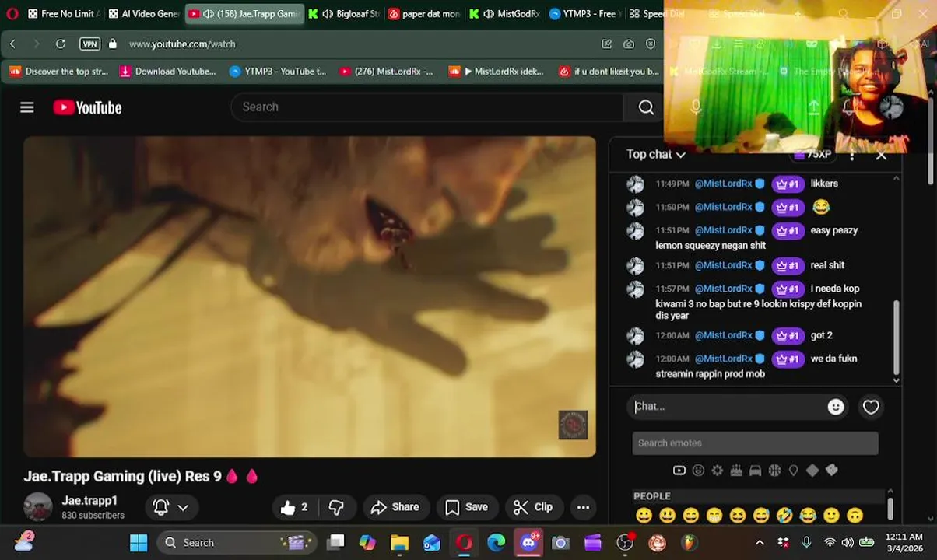
Task: Open the video more actions ellipsis
Action: (583, 507)
